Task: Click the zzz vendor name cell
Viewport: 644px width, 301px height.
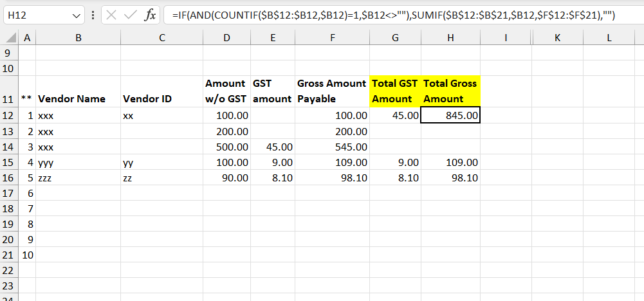Action: pyautogui.click(x=78, y=178)
